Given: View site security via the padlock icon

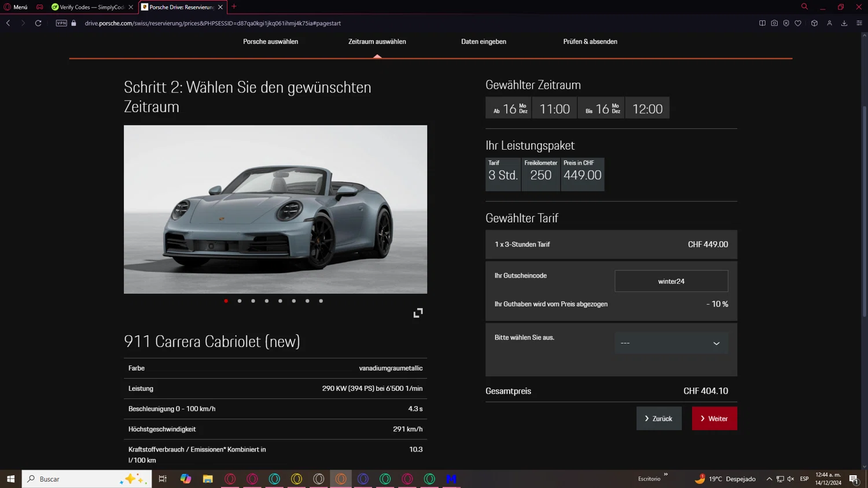Looking at the screenshot, I should [x=74, y=23].
